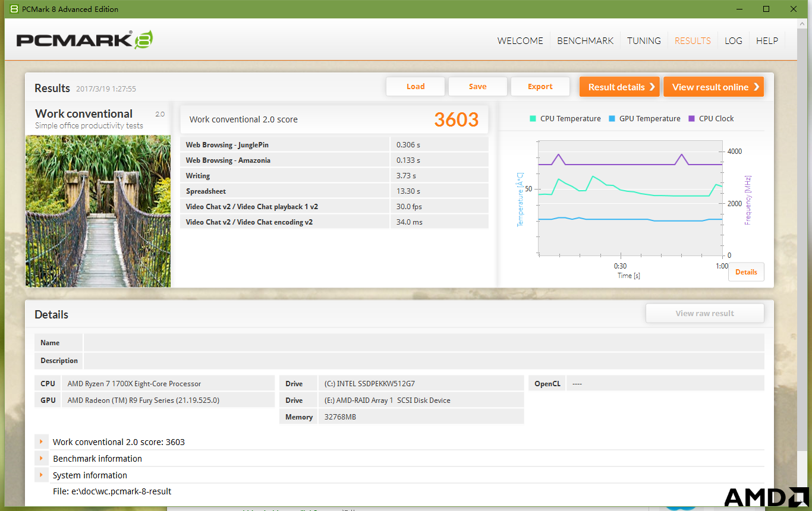Click the file path e:\doc\wc.pcmark-8-result
The height and width of the screenshot is (511, 812).
coord(112,491)
